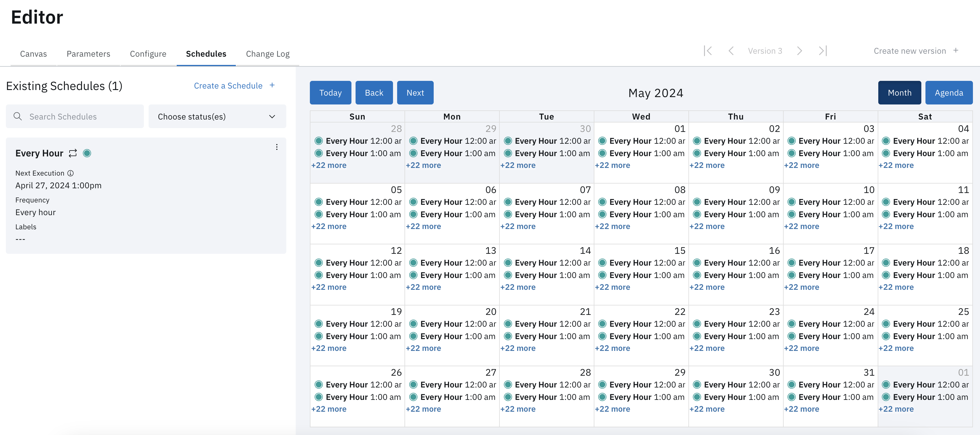This screenshot has height=435, width=980.
Task: Click the Next Execution info icon
Action: click(x=70, y=173)
